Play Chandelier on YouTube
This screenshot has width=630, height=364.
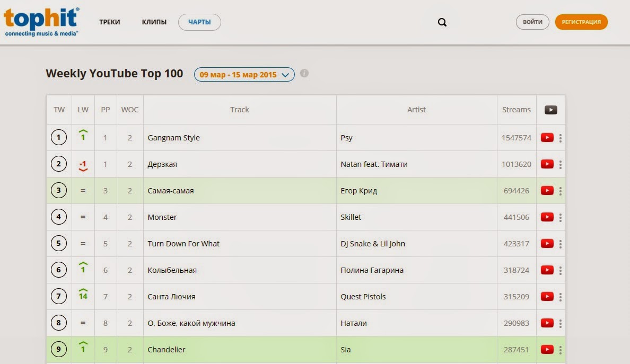[x=547, y=350]
